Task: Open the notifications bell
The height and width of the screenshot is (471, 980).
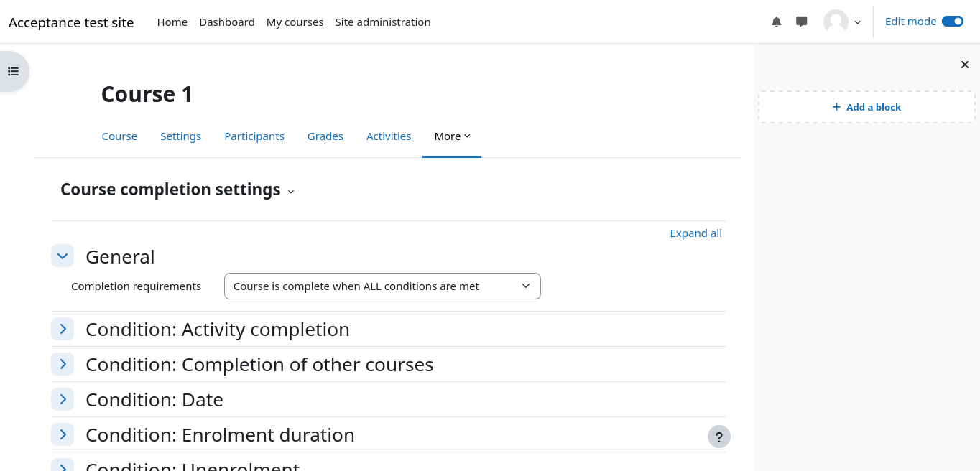Action: (x=777, y=22)
